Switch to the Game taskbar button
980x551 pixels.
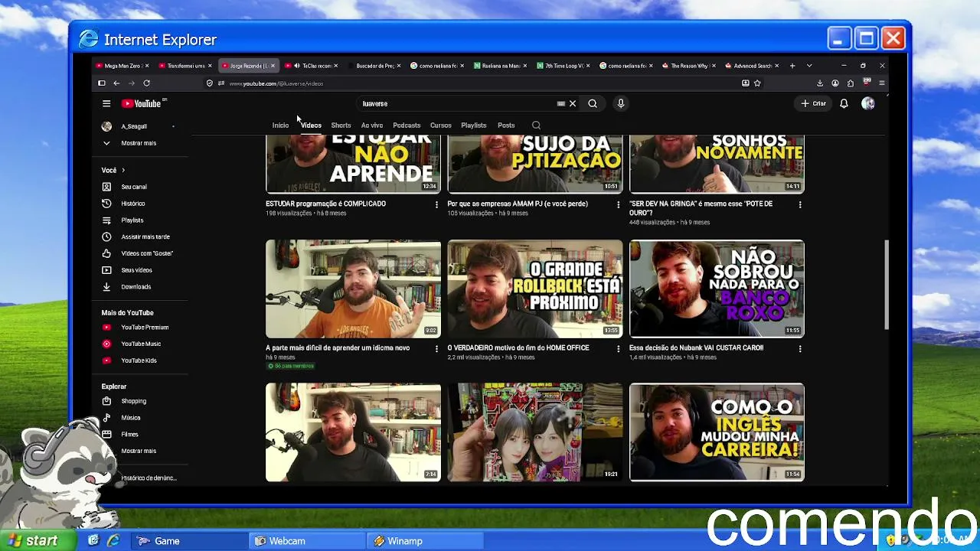[x=188, y=541]
